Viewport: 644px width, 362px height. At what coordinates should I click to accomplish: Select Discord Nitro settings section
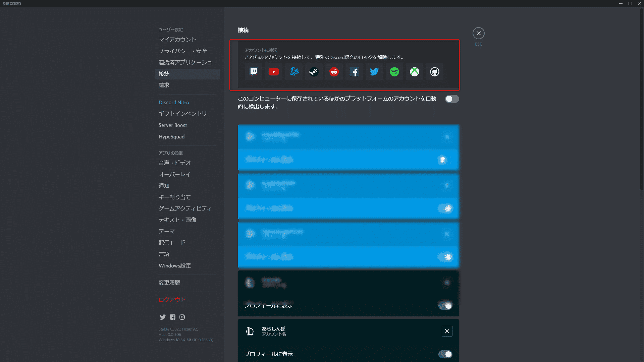[x=174, y=102]
